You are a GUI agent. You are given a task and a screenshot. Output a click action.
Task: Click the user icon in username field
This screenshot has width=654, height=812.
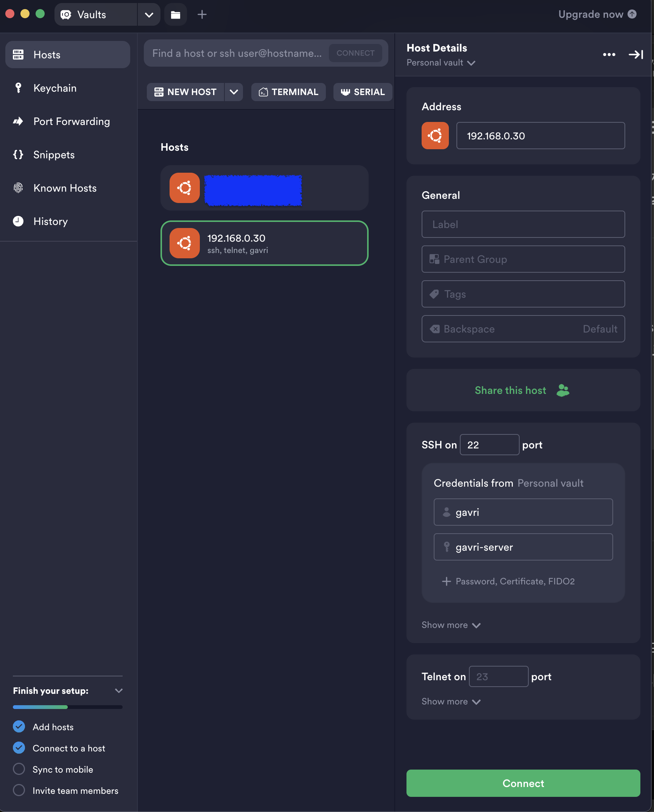coord(447,512)
